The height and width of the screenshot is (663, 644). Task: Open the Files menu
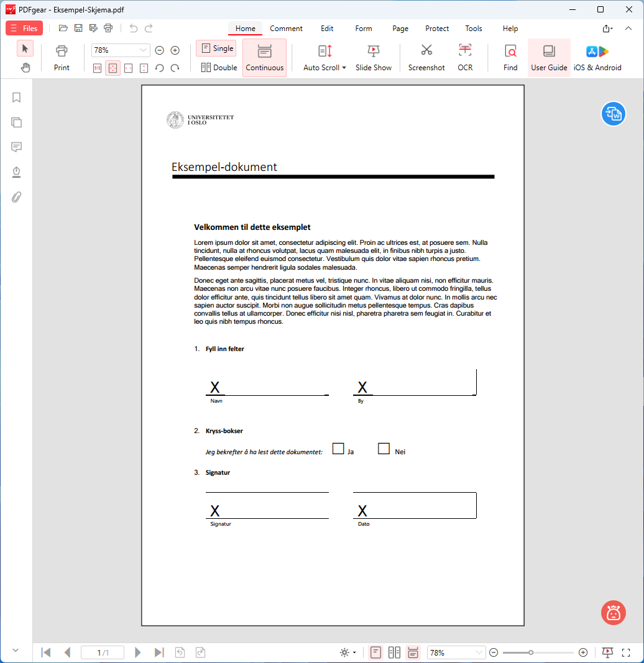click(x=24, y=29)
